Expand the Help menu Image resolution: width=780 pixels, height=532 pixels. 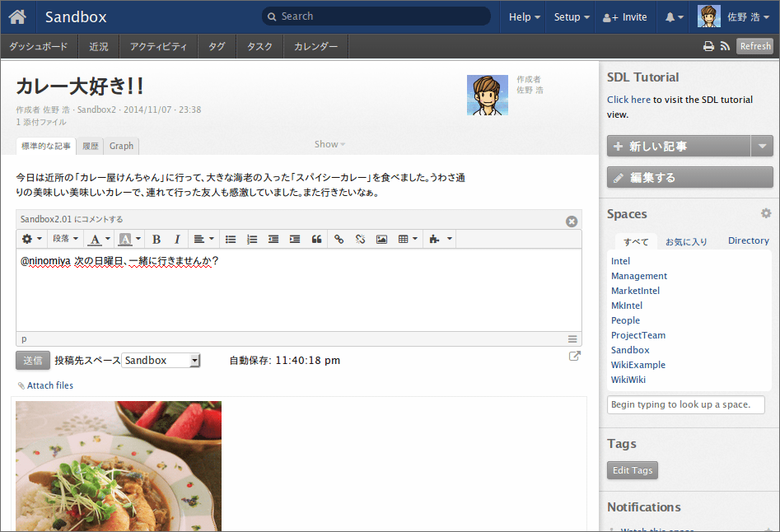pyautogui.click(x=524, y=17)
